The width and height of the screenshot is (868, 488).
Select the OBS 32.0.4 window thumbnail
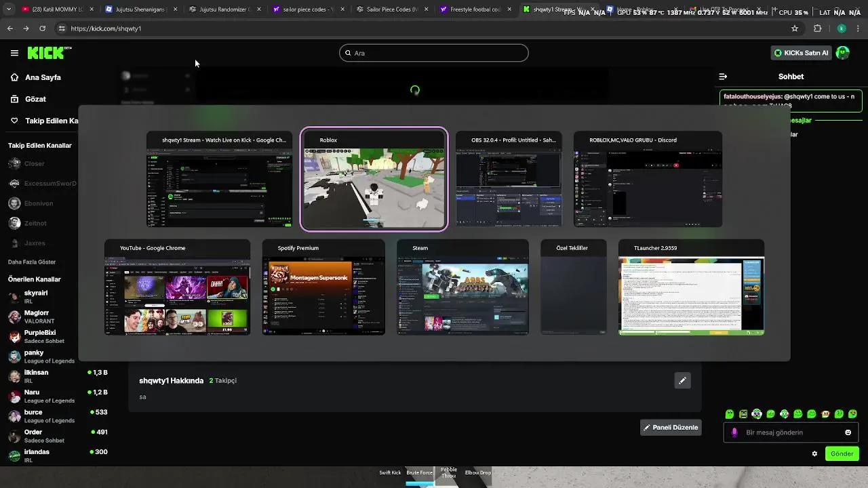[x=509, y=180]
